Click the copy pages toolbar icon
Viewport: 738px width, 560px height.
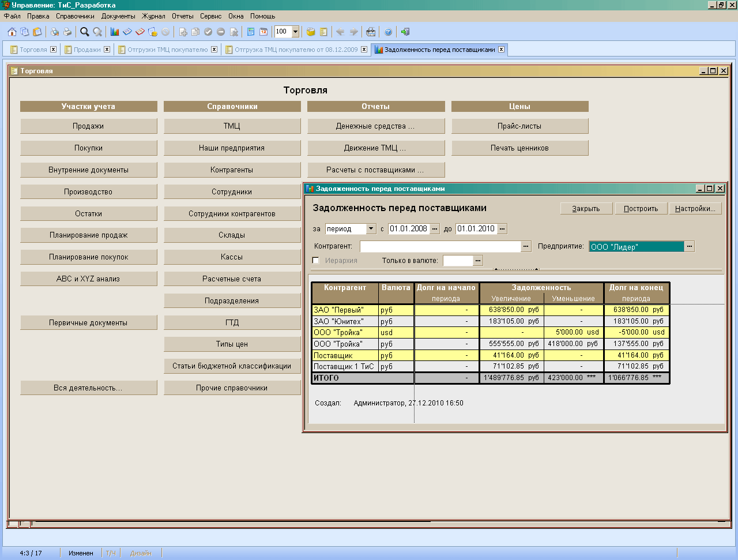click(x=25, y=32)
